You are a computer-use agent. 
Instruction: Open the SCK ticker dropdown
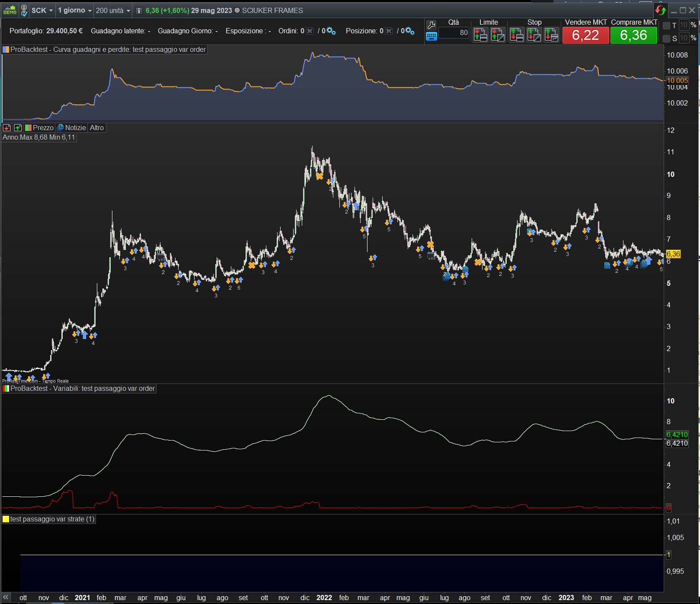coord(42,10)
